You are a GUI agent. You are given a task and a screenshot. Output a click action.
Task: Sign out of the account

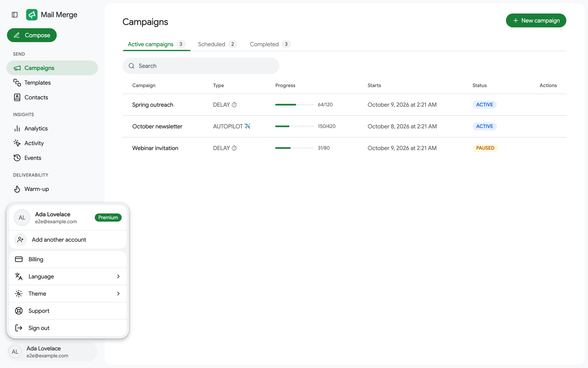(68, 328)
